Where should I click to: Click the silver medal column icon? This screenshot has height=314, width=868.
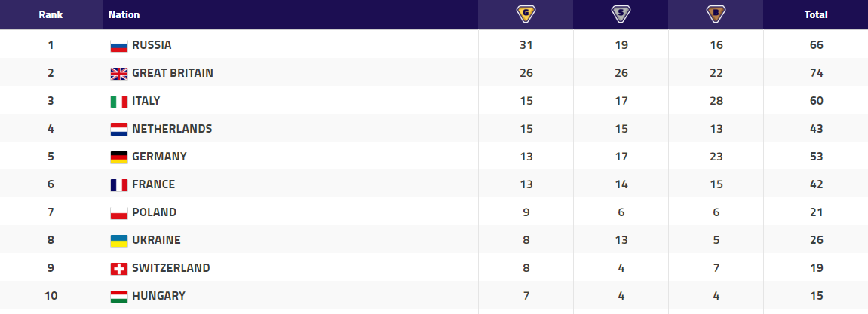[621, 14]
